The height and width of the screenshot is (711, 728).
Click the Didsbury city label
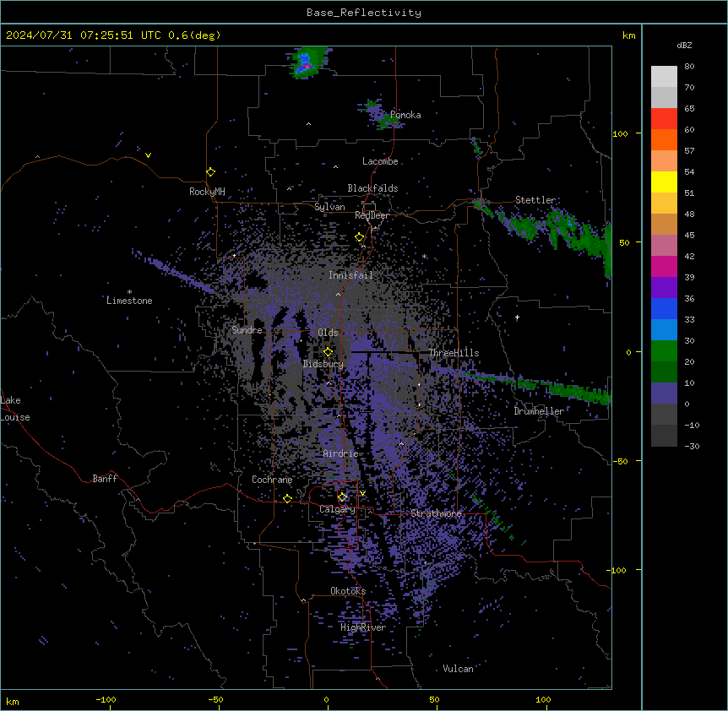coord(323,364)
